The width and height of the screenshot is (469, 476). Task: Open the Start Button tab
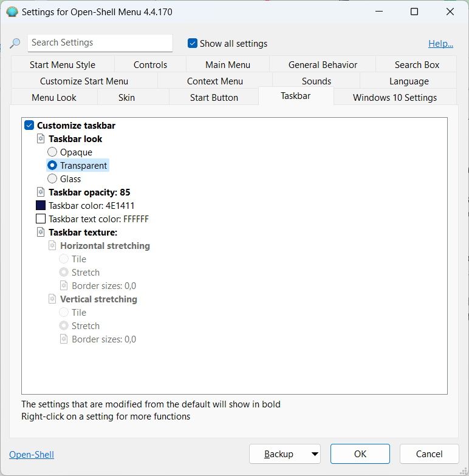pos(214,98)
